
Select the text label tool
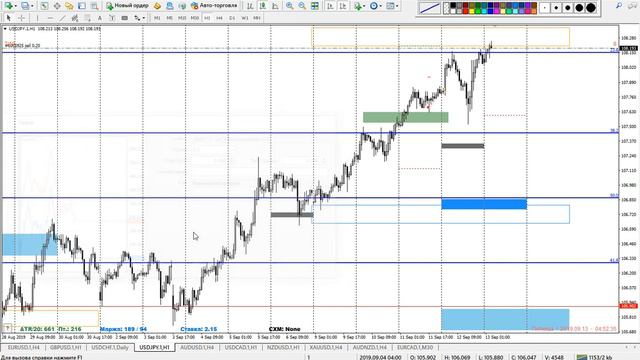(112, 18)
